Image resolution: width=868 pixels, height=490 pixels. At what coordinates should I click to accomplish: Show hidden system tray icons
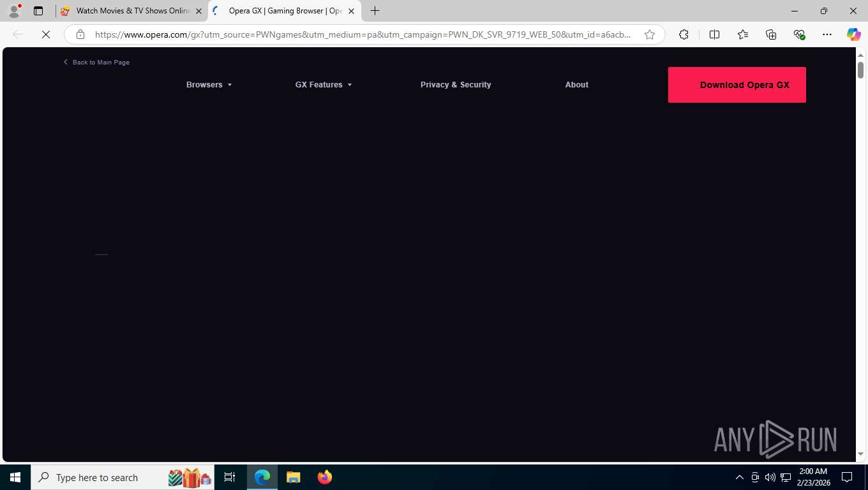point(740,477)
